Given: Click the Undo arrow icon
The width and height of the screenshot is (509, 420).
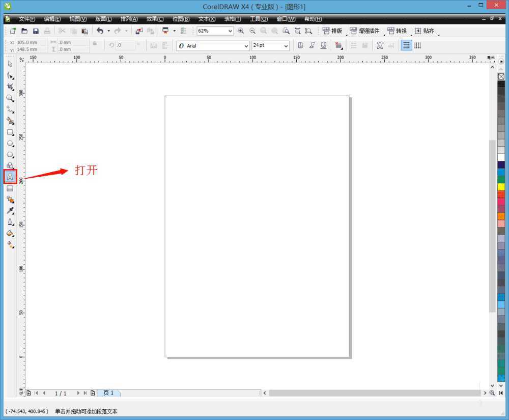Looking at the screenshot, I should pyautogui.click(x=100, y=31).
